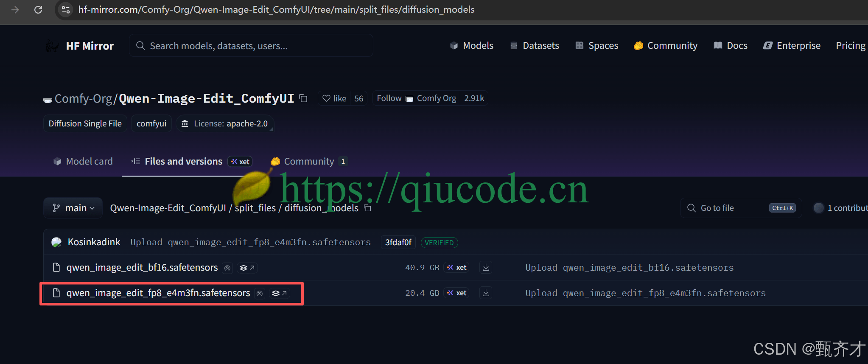Go to Spaces in top navigation
The image size is (868, 364).
(596, 45)
